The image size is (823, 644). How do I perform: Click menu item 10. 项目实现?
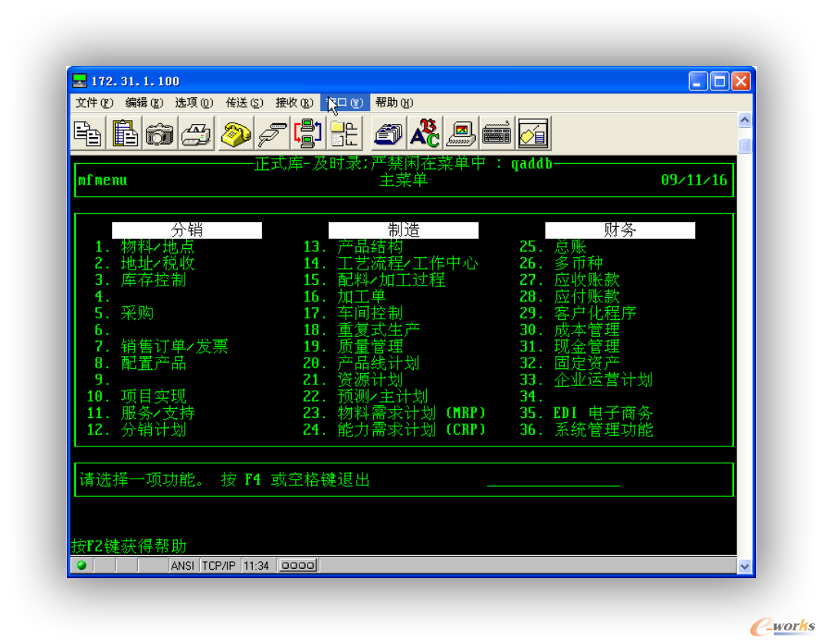(136, 397)
